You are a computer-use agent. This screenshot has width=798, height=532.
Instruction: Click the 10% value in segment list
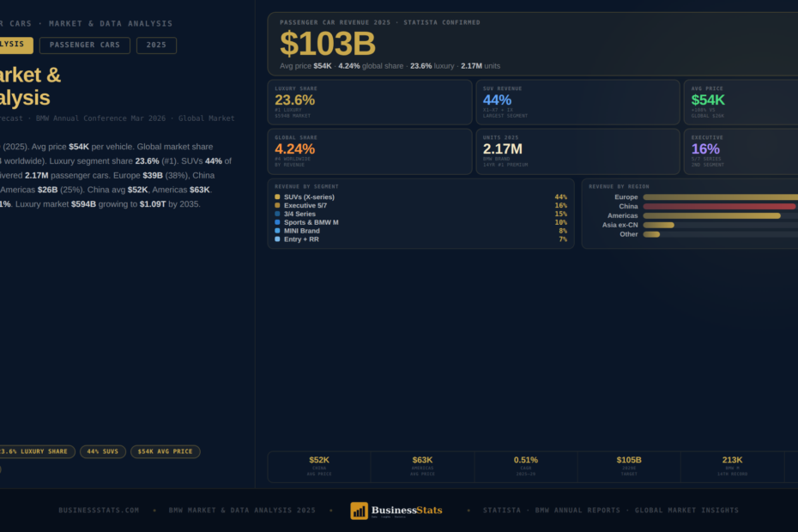(561, 222)
